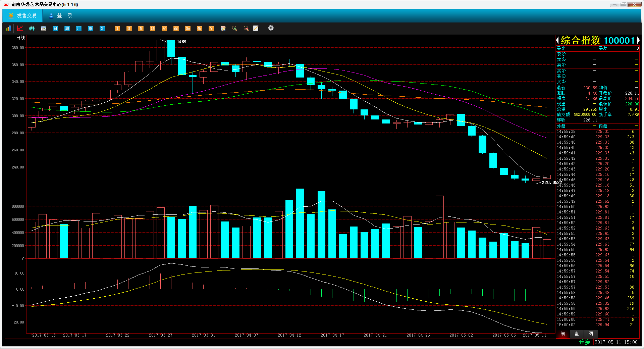Click the 日线 chart label
This screenshot has width=644, height=349.
point(20,38)
